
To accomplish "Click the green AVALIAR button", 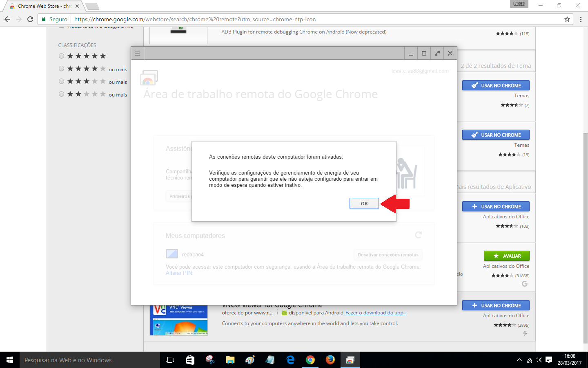I will 506,256.
